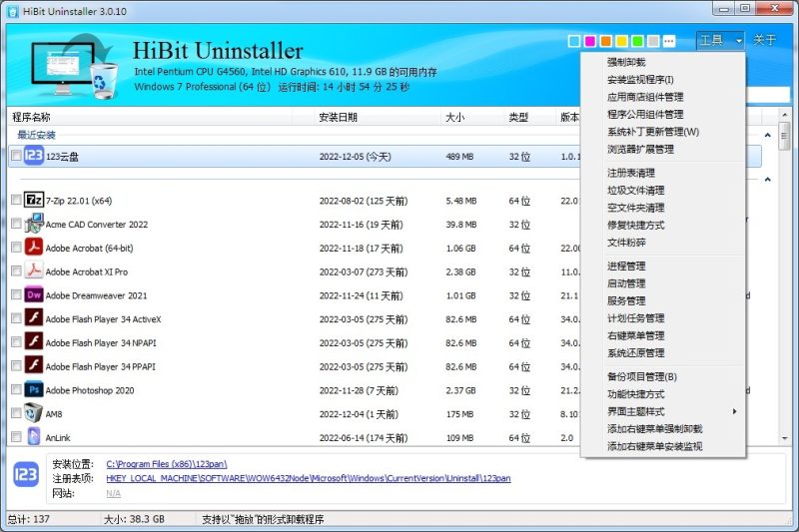Collapse the 最近安装 group with its chevron
This screenshot has width=799, height=532.
pos(767,135)
